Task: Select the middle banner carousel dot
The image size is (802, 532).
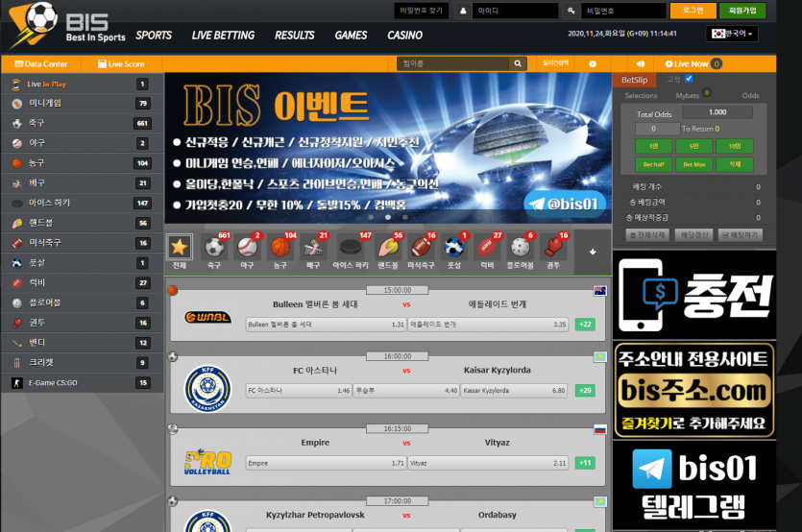Action: pos(388,217)
